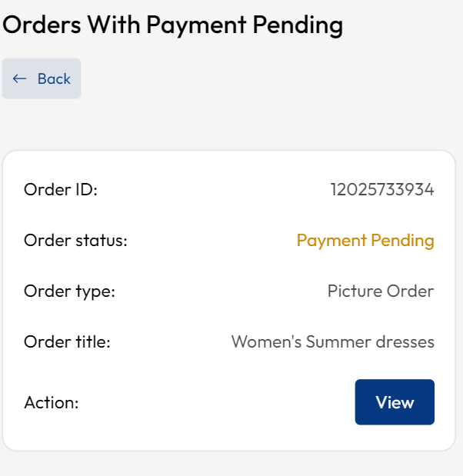Click the Orders With Payment Pending heading
Screen dimensions: 463x476
click(x=172, y=25)
